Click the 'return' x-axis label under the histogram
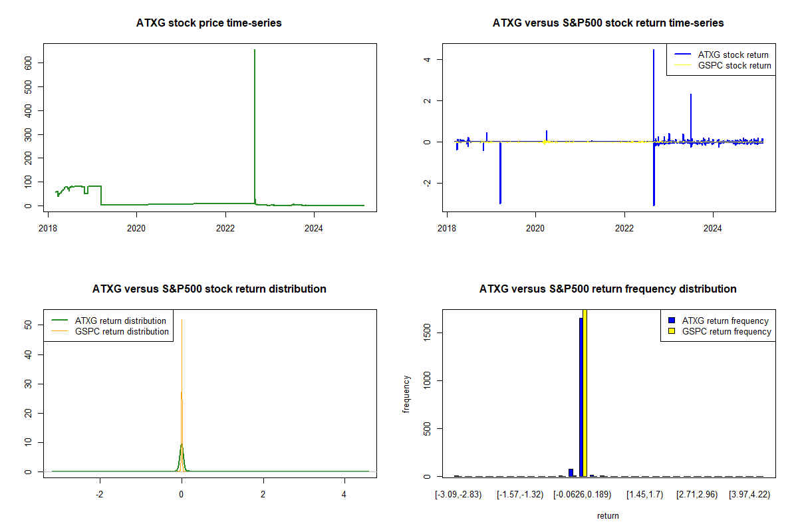This screenshot has height=532, width=798. click(608, 515)
